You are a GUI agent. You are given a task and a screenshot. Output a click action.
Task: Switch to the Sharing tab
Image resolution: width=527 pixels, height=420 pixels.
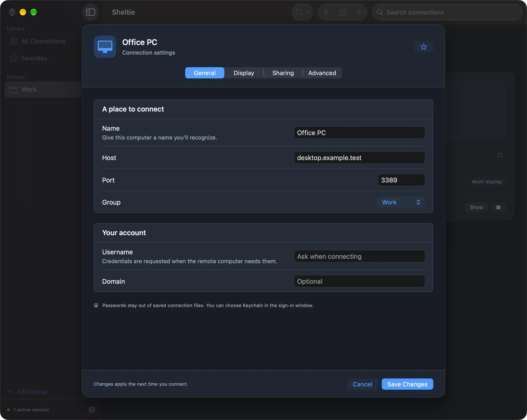pos(283,73)
